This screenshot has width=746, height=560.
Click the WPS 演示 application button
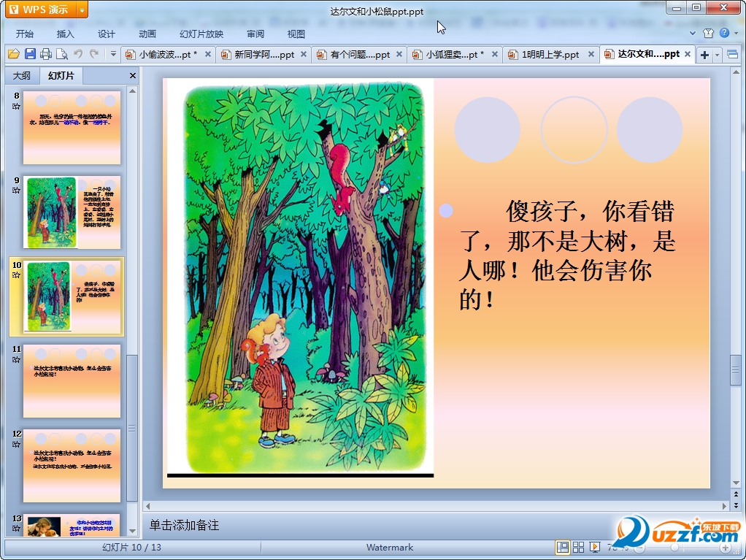41,9
